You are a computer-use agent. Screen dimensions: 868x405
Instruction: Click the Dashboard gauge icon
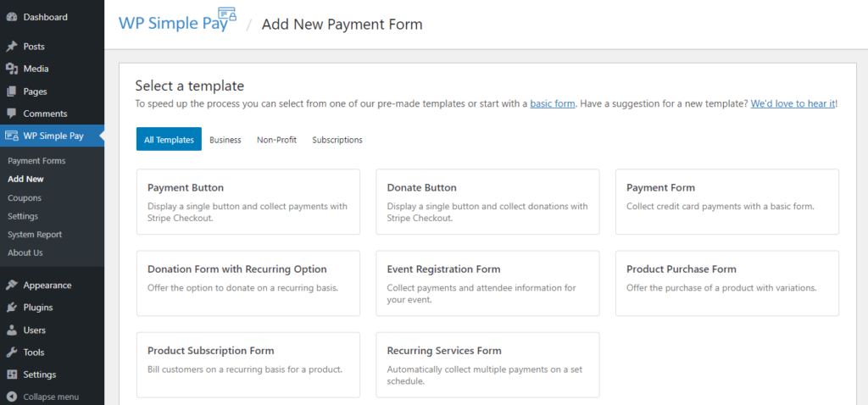(x=11, y=17)
